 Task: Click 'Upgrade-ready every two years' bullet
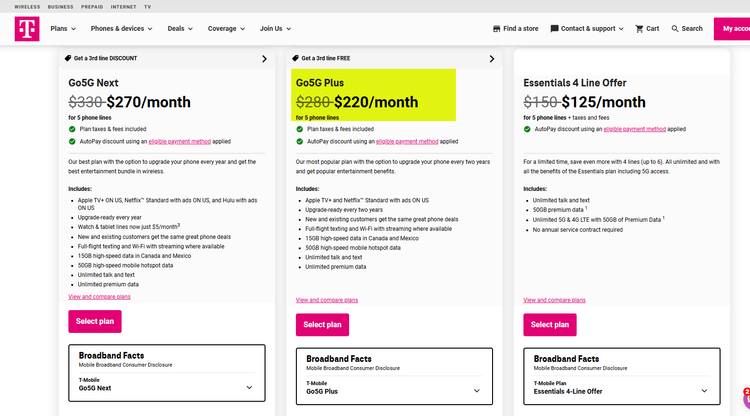[x=344, y=210]
